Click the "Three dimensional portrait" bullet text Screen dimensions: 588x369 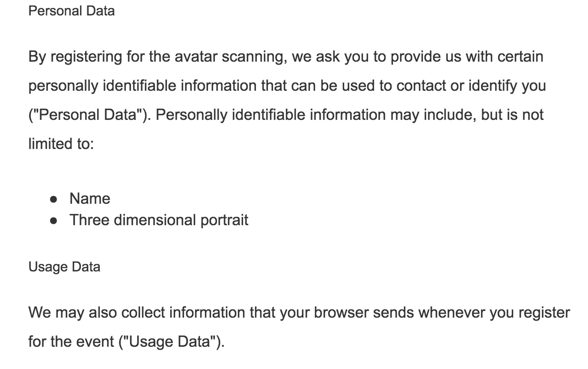pyautogui.click(x=159, y=220)
